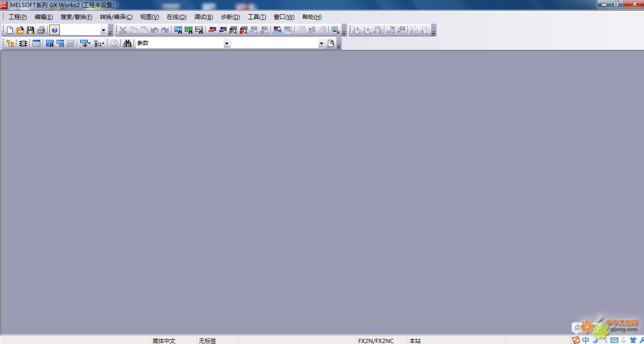Open the Dev eye watch window dropdown icon
The width and height of the screenshot is (644, 344).
[85, 44]
